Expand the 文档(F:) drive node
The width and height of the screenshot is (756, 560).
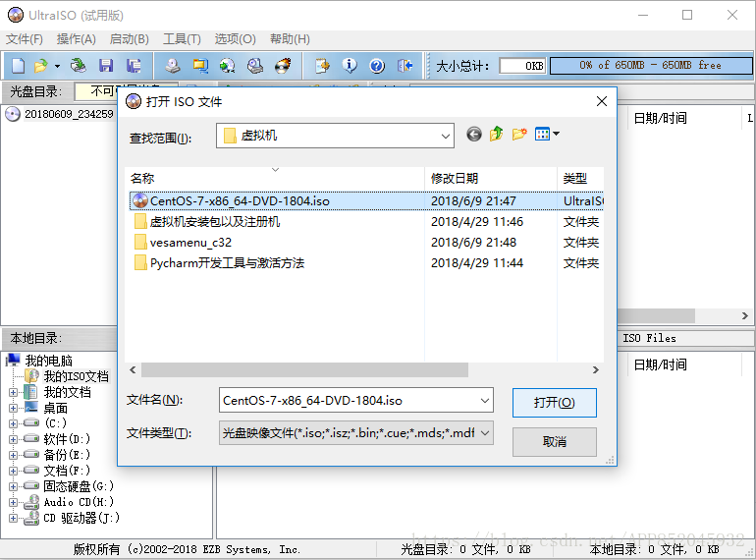[x=14, y=472]
